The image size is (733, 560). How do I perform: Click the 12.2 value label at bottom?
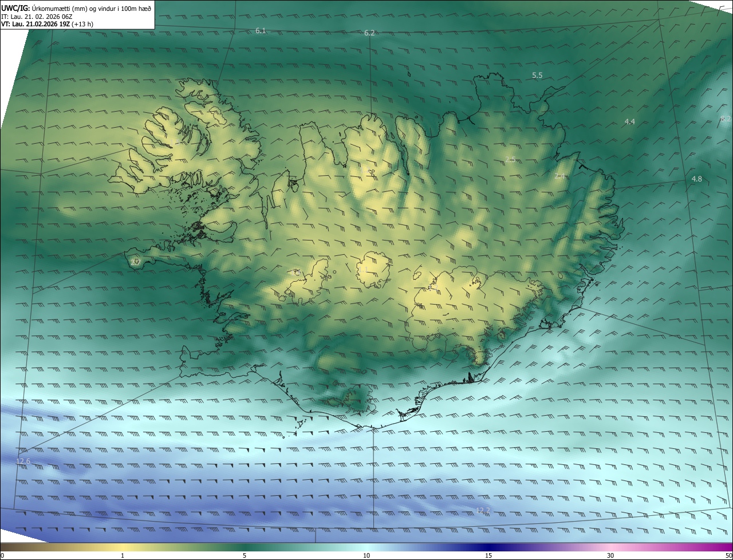tap(483, 510)
